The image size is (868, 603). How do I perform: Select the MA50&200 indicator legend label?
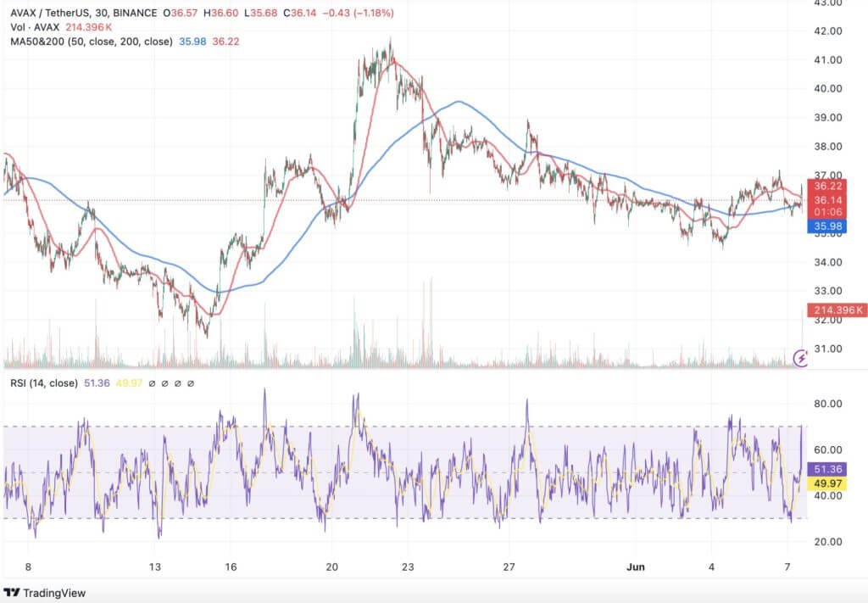[92, 42]
